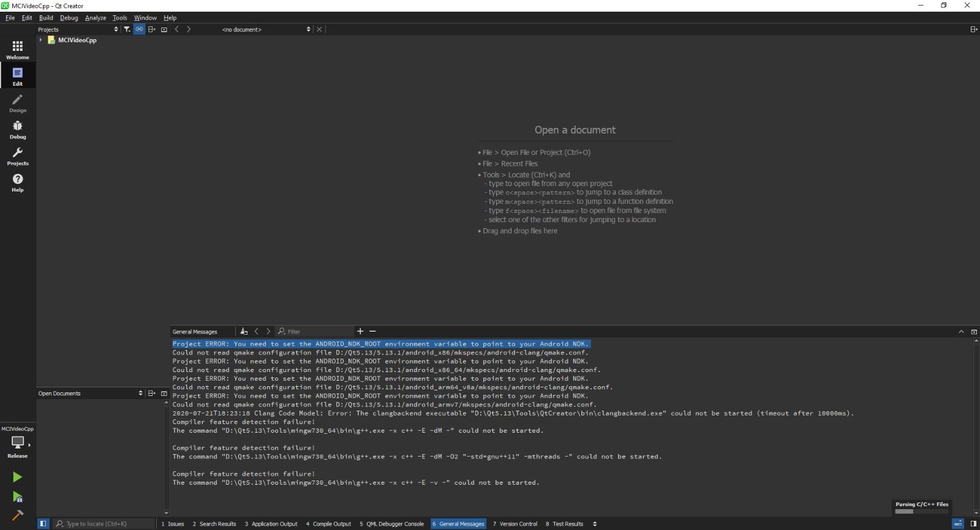This screenshot has width=980, height=530.
Task: Open the File menu
Action: (10, 18)
